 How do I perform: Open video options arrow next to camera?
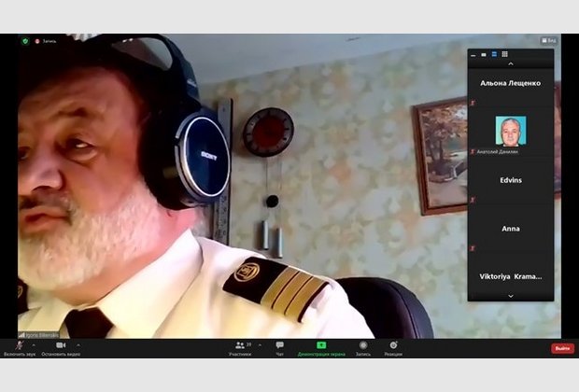coord(78,345)
